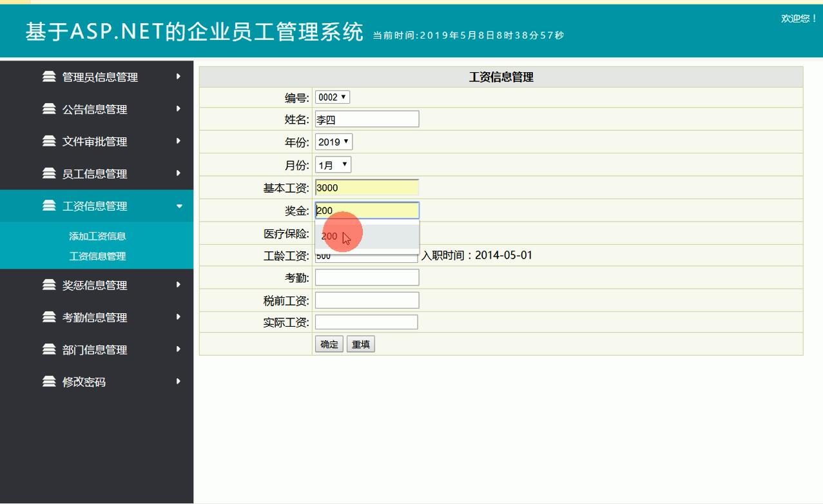Open 修改密码 menu item
Image resolution: width=823 pixels, height=504 pixels.
97,382
